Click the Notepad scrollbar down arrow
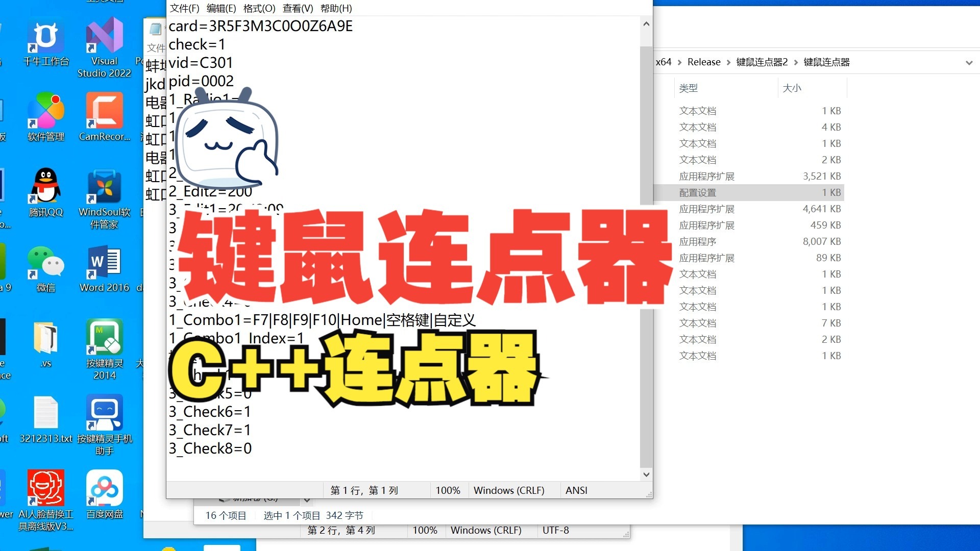Viewport: 980px width, 551px height. pyautogui.click(x=646, y=474)
